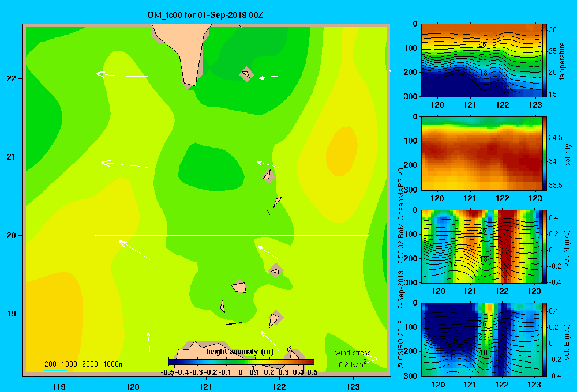Click latitude label 20 on main map
This screenshot has height=392, width=577.
click(x=12, y=235)
